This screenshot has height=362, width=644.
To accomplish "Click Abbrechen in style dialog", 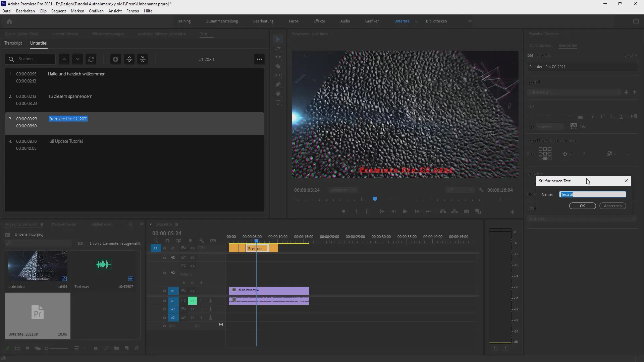I will 613,206.
